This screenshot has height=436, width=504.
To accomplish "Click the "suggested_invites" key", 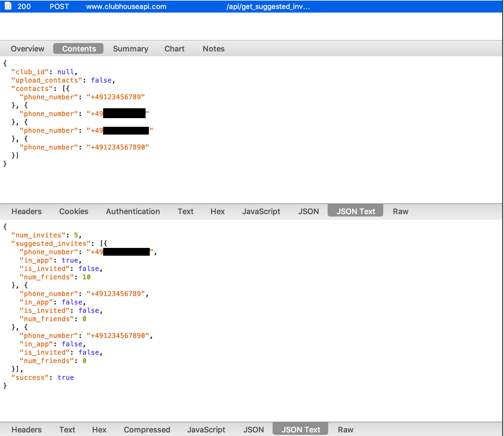I will click(x=51, y=244).
